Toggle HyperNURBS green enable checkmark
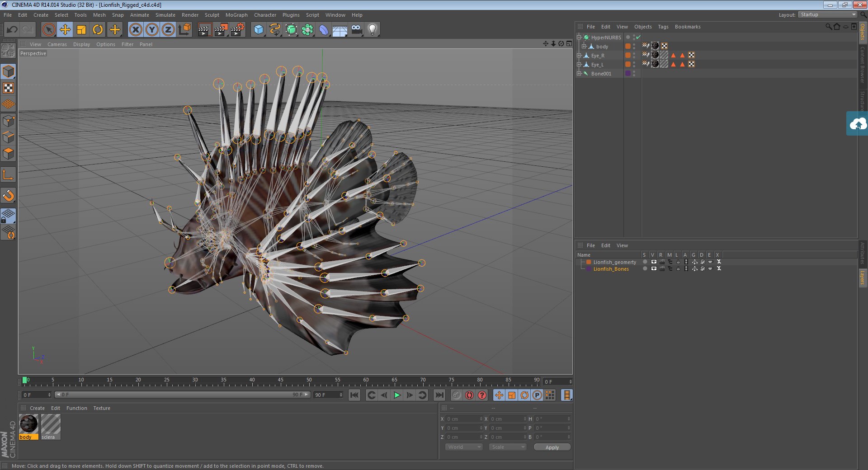 (x=638, y=38)
